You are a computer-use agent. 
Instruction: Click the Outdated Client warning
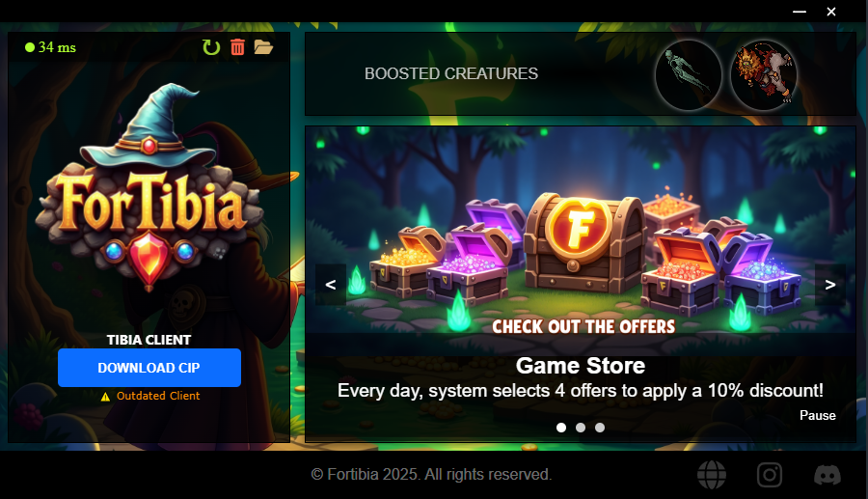[x=150, y=396]
